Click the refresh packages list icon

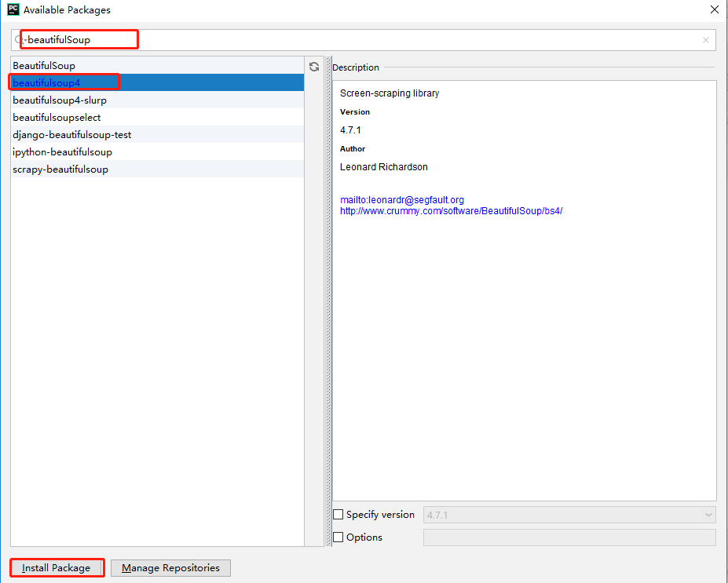point(314,67)
